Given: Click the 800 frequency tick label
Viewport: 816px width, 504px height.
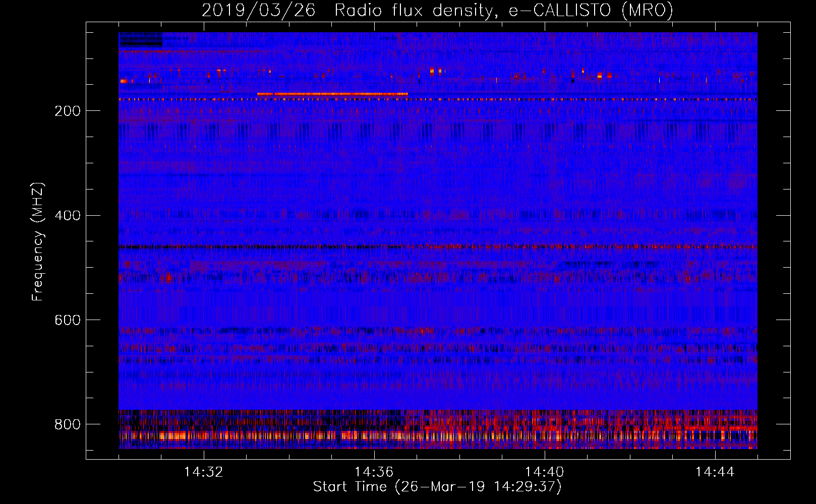Looking at the screenshot, I should (68, 424).
